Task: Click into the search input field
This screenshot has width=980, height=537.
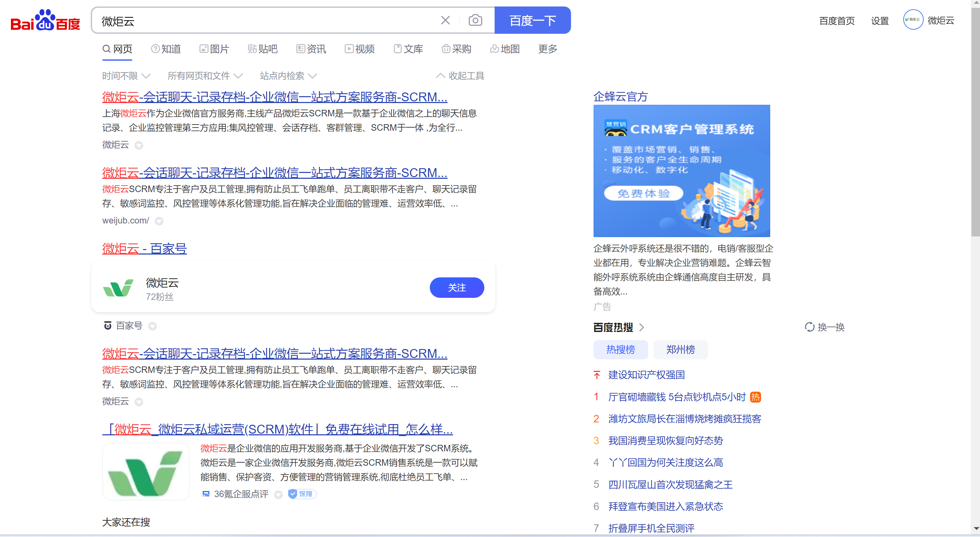Action: click(266, 20)
